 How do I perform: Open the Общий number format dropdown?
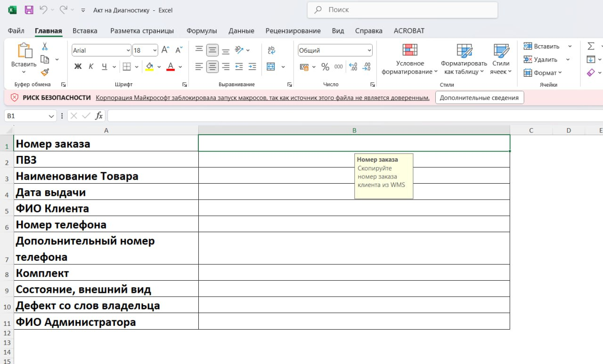click(x=369, y=50)
